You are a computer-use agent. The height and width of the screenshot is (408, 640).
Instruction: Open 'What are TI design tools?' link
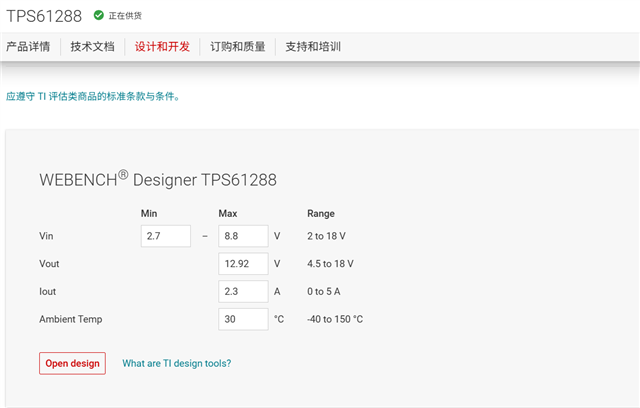[x=177, y=363]
